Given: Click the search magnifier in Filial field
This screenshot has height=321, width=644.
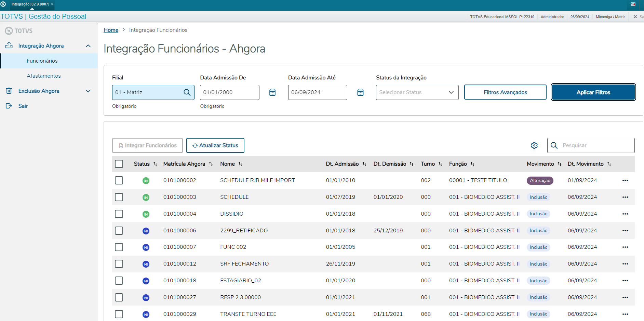Looking at the screenshot, I should (187, 92).
